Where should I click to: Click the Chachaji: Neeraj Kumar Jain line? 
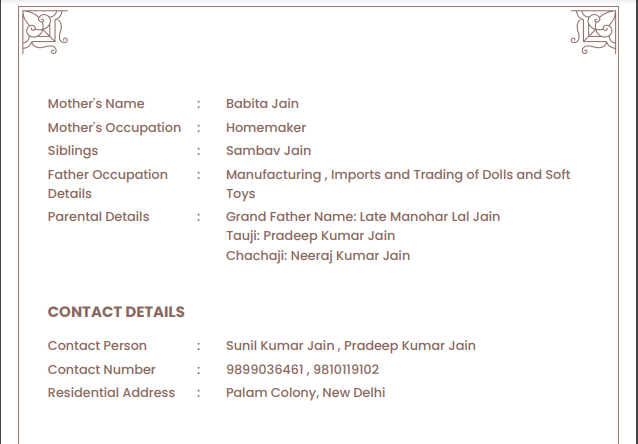pyautogui.click(x=318, y=256)
